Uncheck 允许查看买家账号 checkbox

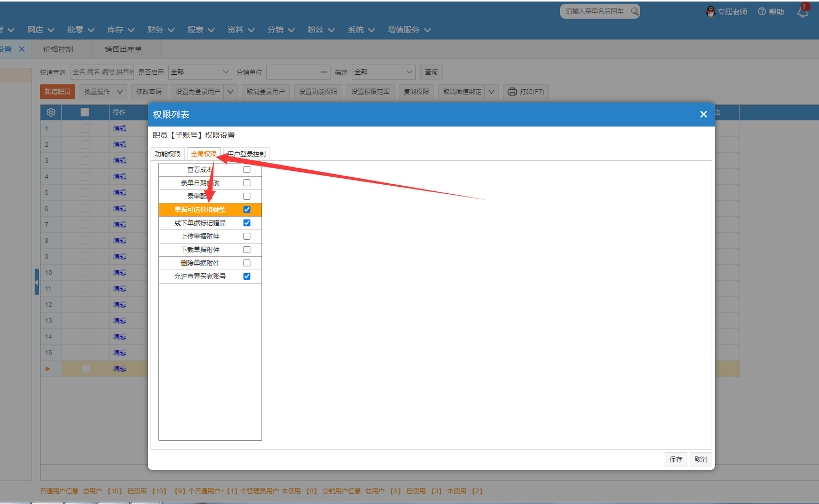click(247, 277)
